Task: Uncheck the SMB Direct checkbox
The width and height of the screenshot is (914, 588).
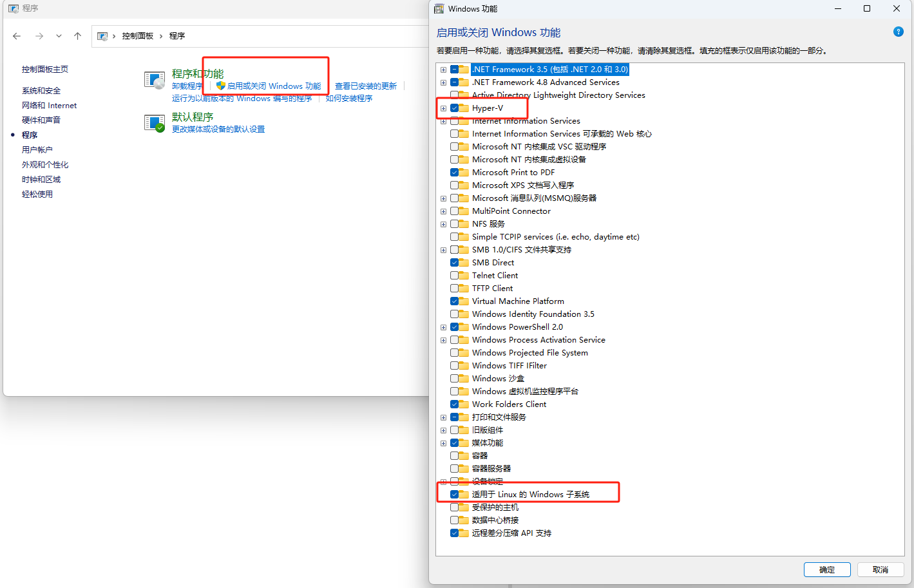Action: click(455, 262)
